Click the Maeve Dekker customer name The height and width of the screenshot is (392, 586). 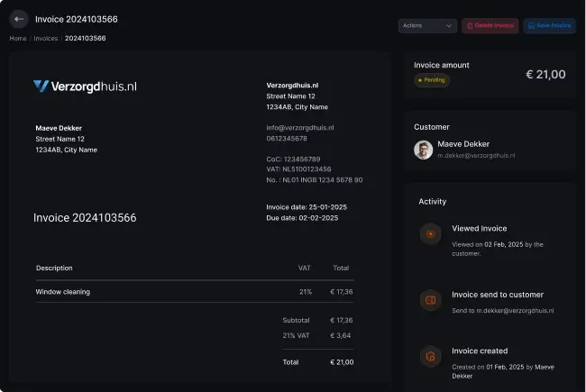point(462,144)
